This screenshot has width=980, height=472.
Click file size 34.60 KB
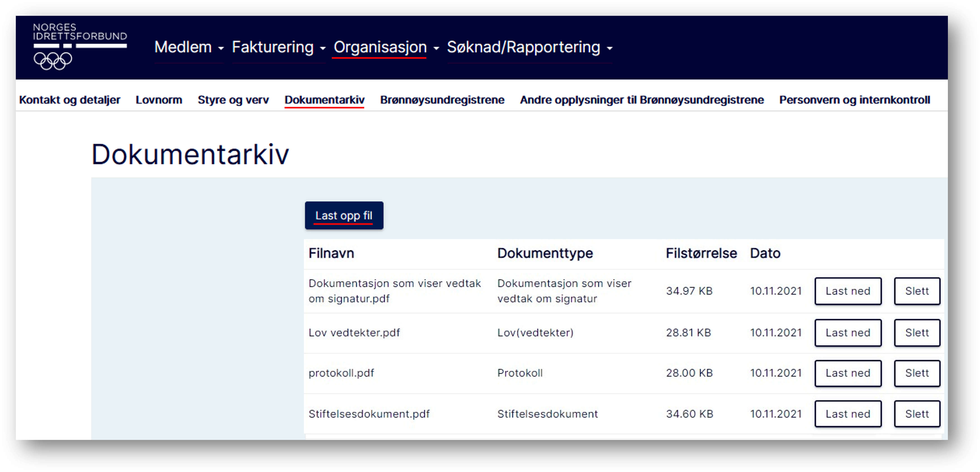click(689, 414)
